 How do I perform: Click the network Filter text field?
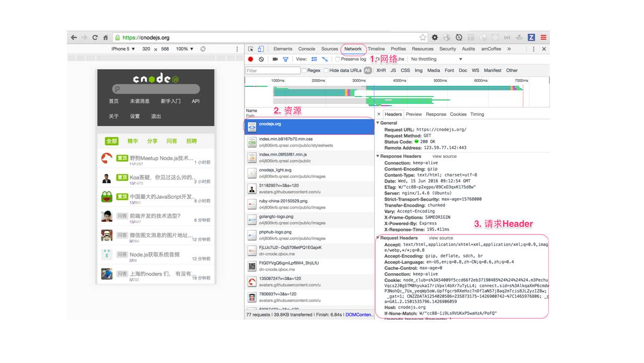coord(272,71)
